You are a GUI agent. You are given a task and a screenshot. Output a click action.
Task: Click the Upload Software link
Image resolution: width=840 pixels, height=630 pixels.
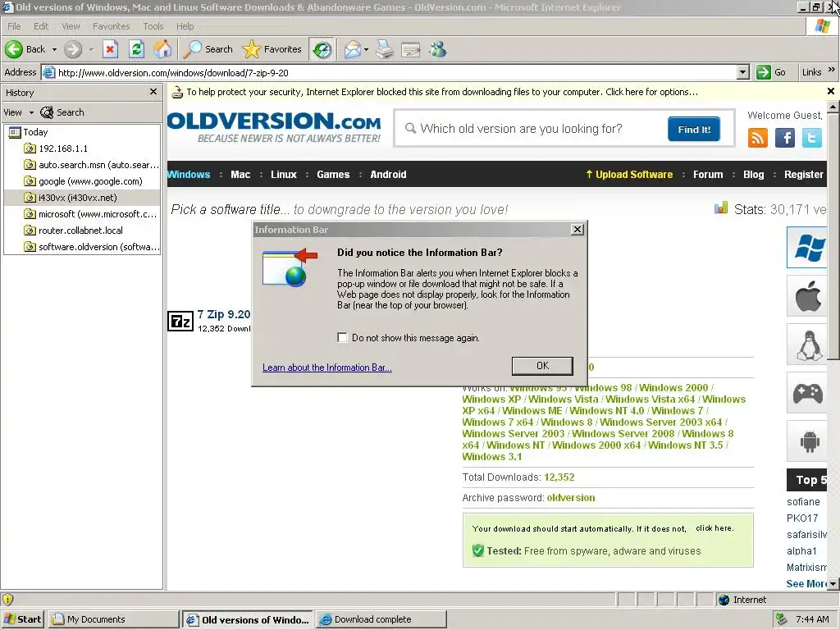(629, 175)
